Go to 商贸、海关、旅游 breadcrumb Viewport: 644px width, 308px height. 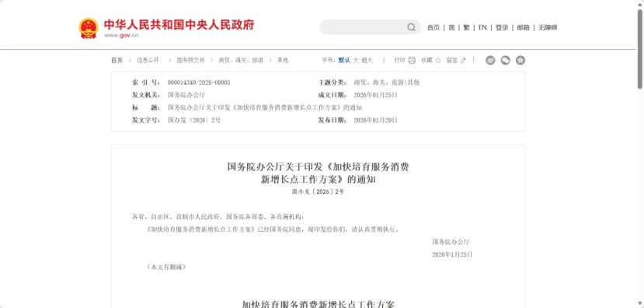[241, 61]
